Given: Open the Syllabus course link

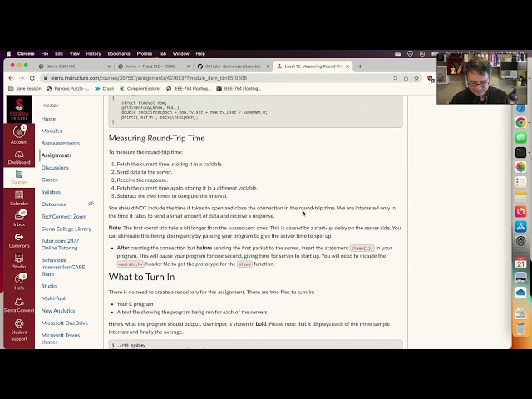Looking at the screenshot, I should click(x=51, y=192).
